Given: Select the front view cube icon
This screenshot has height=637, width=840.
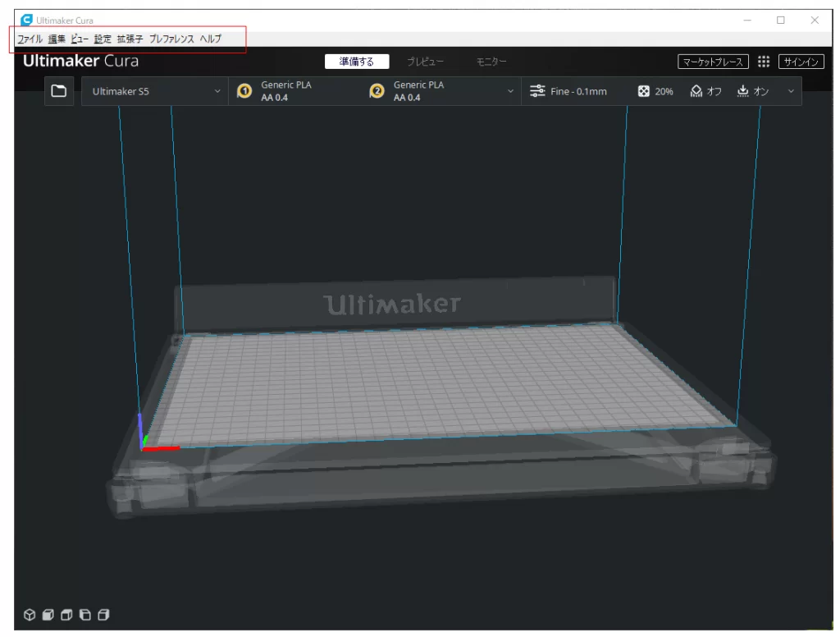Looking at the screenshot, I should pyautogui.click(x=48, y=615).
